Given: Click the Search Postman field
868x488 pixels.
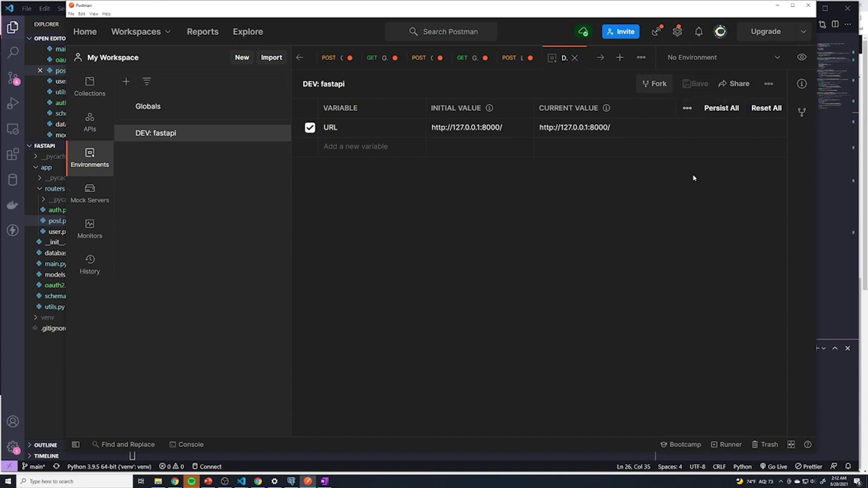Looking at the screenshot, I should pos(441,32).
